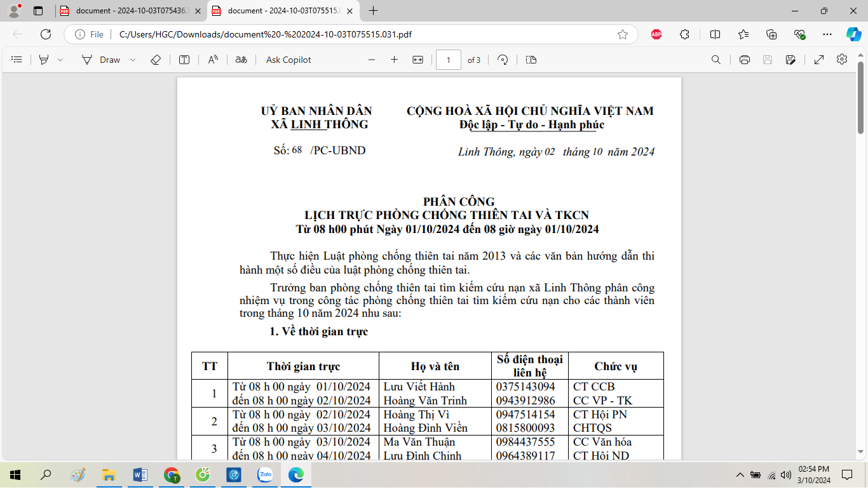Image resolution: width=868 pixels, height=499 pixels.
Task: Select the Draw tool
Action: click(101, 60)
